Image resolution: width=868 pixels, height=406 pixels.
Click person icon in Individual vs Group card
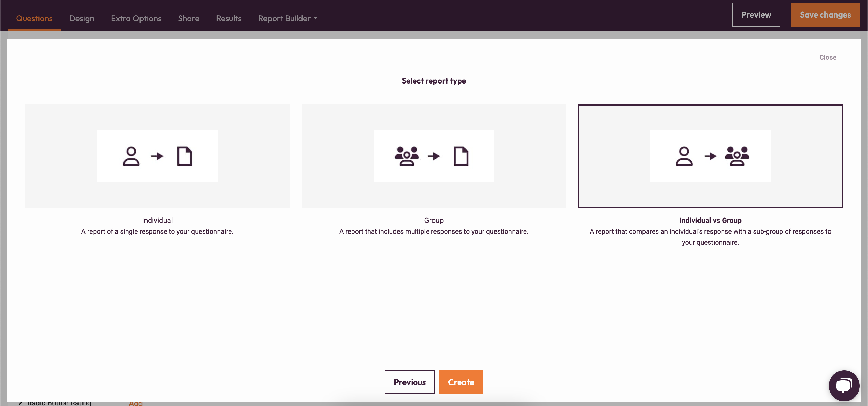[x=684, y=156]
